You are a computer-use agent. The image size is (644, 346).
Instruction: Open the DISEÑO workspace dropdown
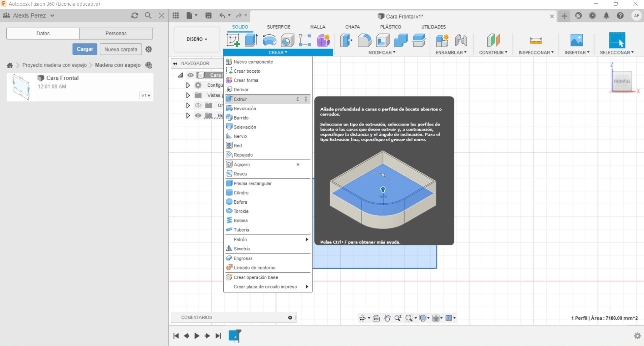tap(197, 39)
